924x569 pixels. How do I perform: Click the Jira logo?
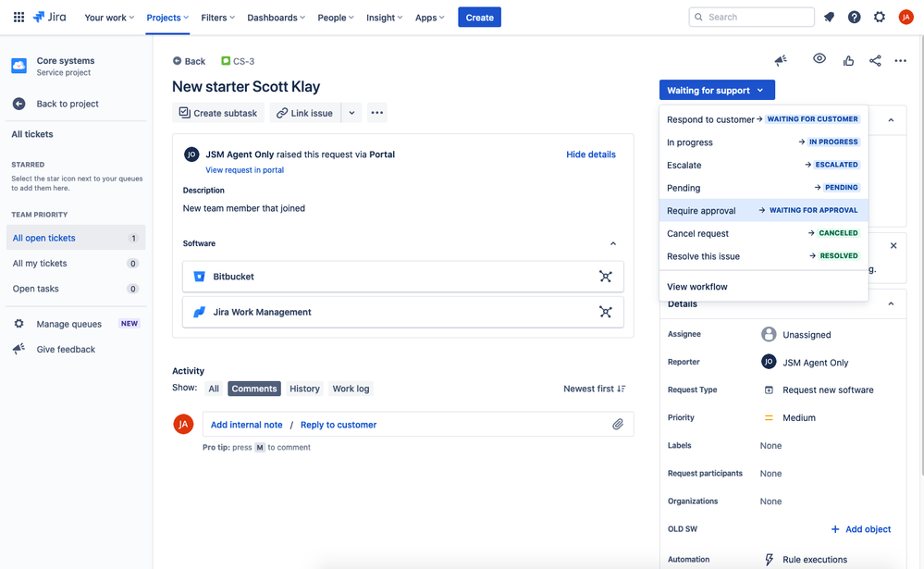tap(50, 17)
